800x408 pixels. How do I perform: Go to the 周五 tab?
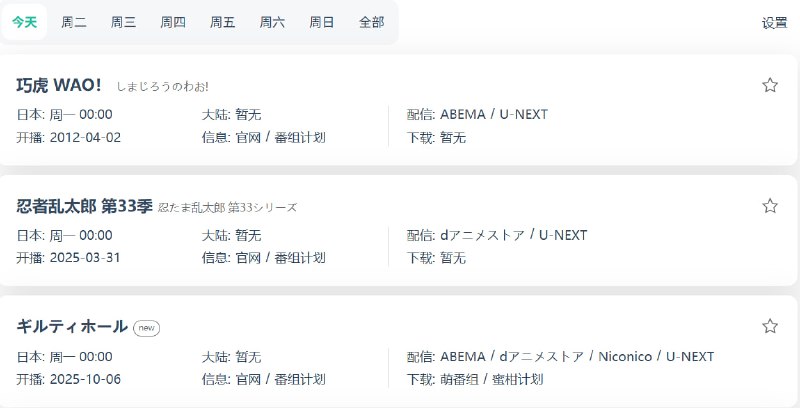(222, 22)
